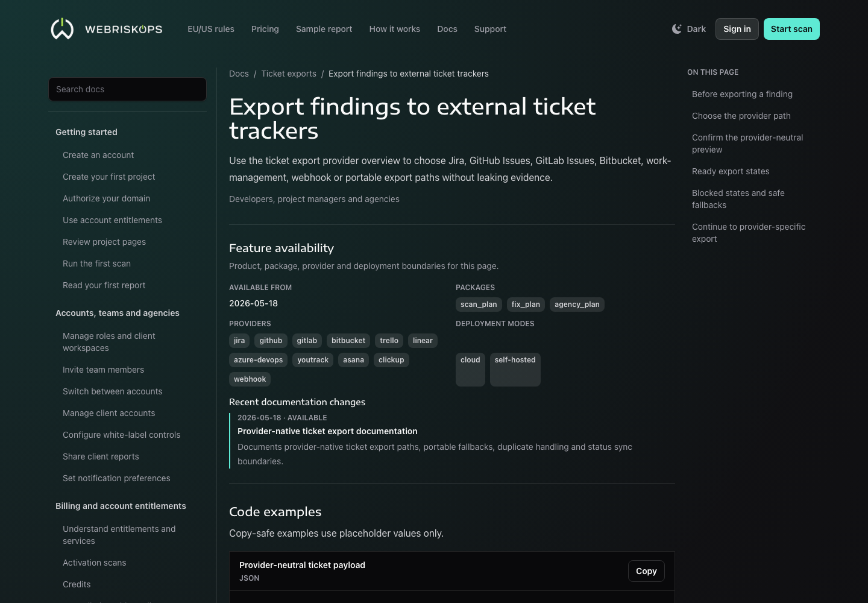Click the WebRiskOps shield logo icon

[x=62, y=29]
